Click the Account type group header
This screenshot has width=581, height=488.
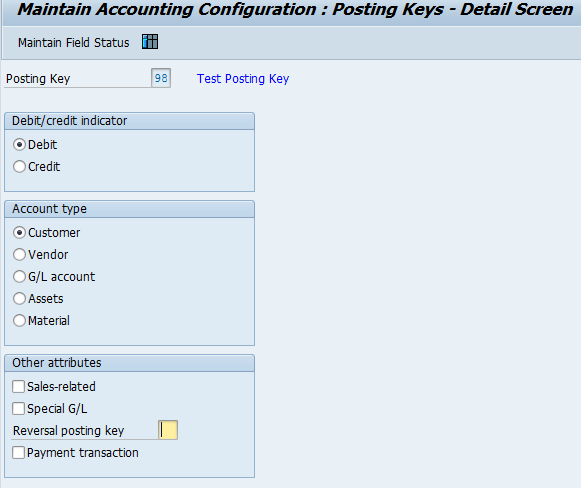tap(129, 209)
